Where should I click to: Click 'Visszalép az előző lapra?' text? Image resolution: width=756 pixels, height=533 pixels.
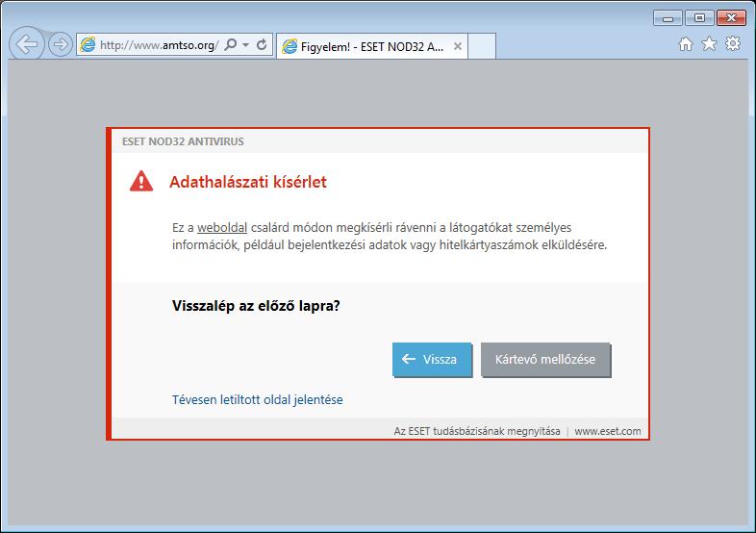click(x=256, y=306)
